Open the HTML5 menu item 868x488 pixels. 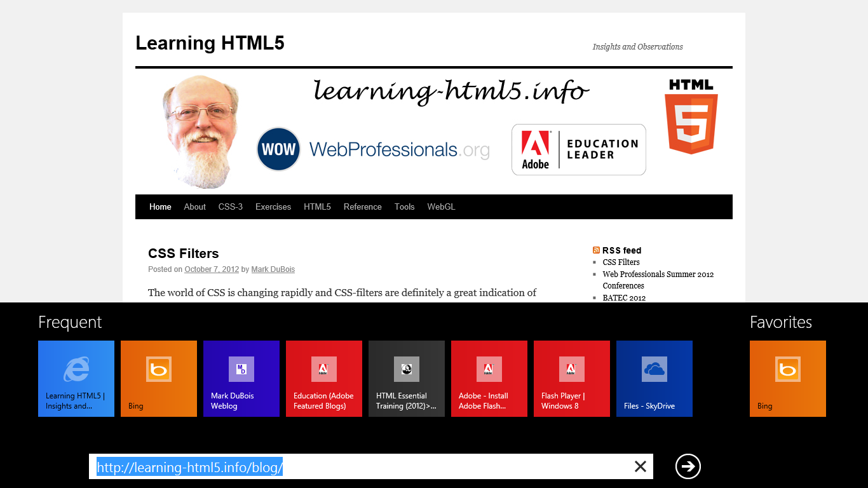(317, 207)
